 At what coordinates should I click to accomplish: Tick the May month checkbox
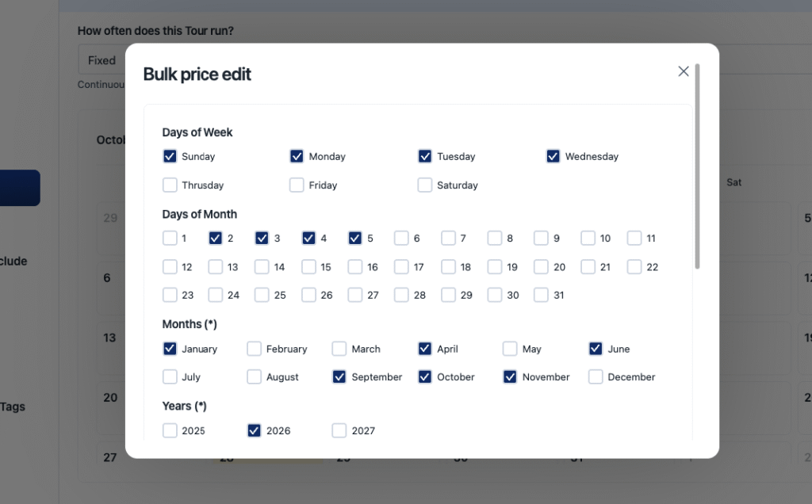510,349
